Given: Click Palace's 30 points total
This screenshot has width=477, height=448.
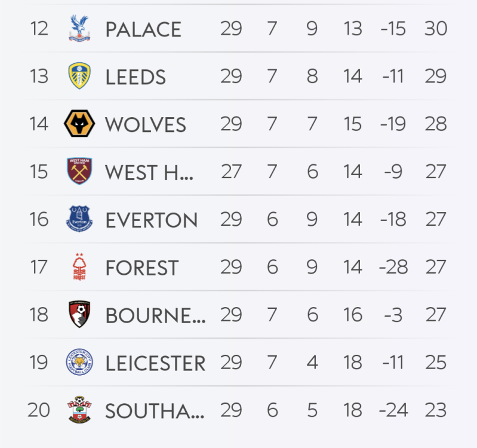Looking at the screenshot, I should coord(436,29).
